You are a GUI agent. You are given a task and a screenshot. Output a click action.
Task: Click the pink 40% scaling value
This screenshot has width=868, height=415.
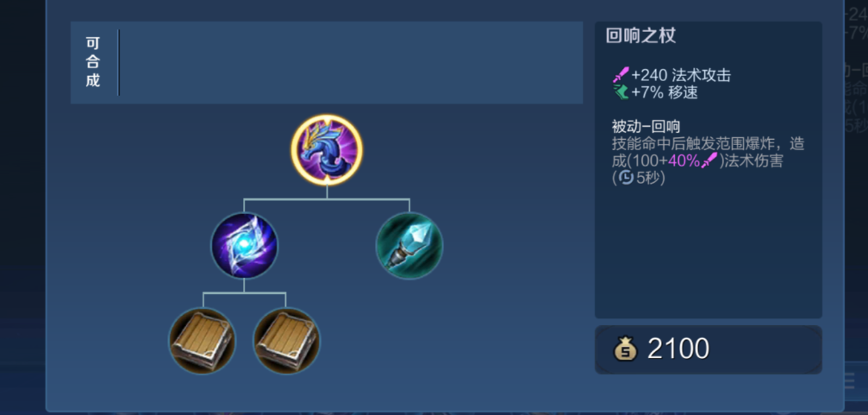pos(684,160)
